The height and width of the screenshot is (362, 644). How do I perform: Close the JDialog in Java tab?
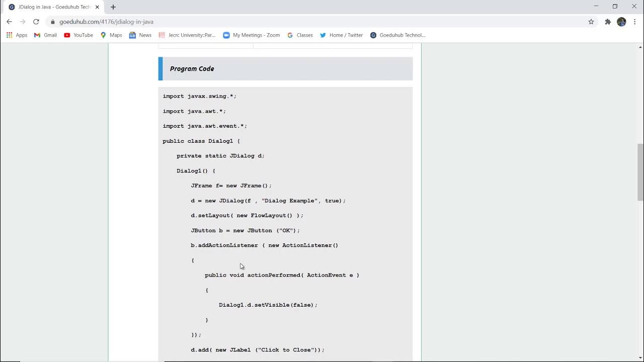[x=97, y=7]
